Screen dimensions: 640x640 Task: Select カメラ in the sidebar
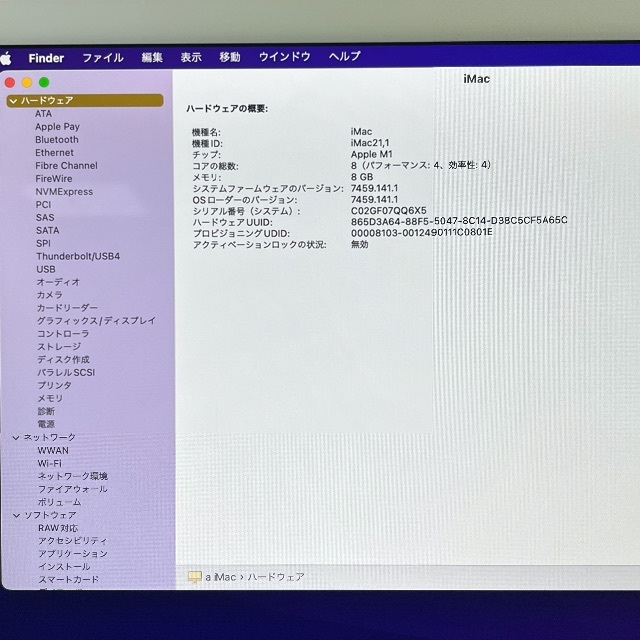pyautogui.click(x=50, y=295)
